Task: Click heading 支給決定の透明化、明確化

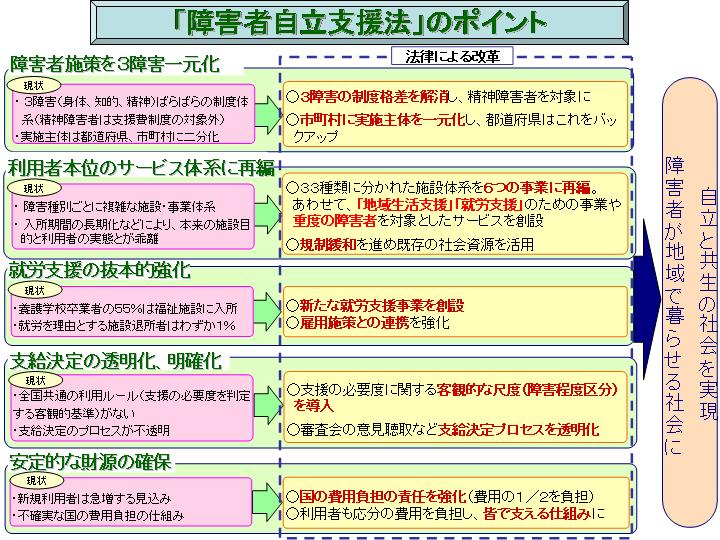Action: click(x=116, y=361)
